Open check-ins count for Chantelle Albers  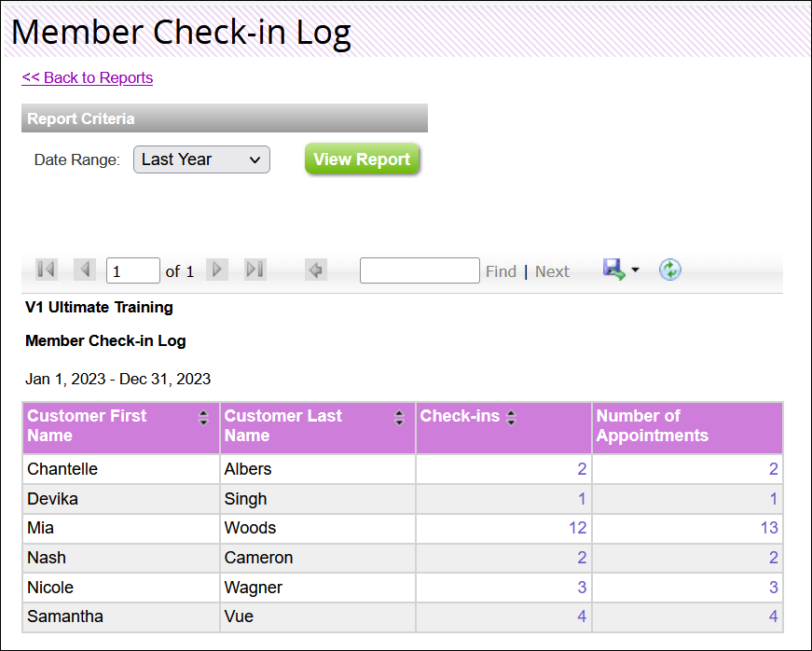(x=582, y=469)
